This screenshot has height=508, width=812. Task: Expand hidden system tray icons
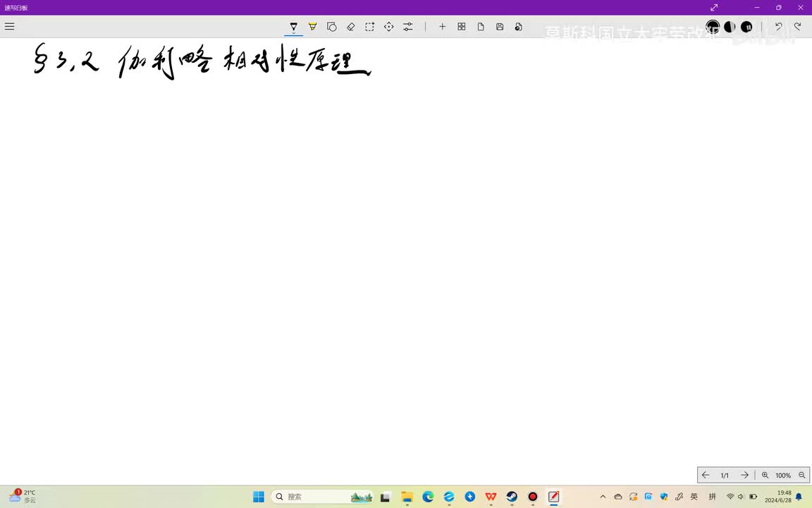(603, 497)
